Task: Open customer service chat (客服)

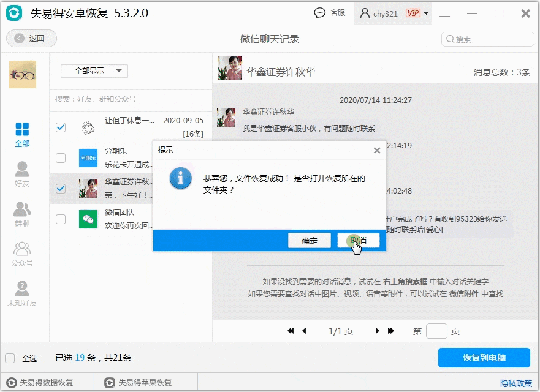Action: tap(330, 13)
